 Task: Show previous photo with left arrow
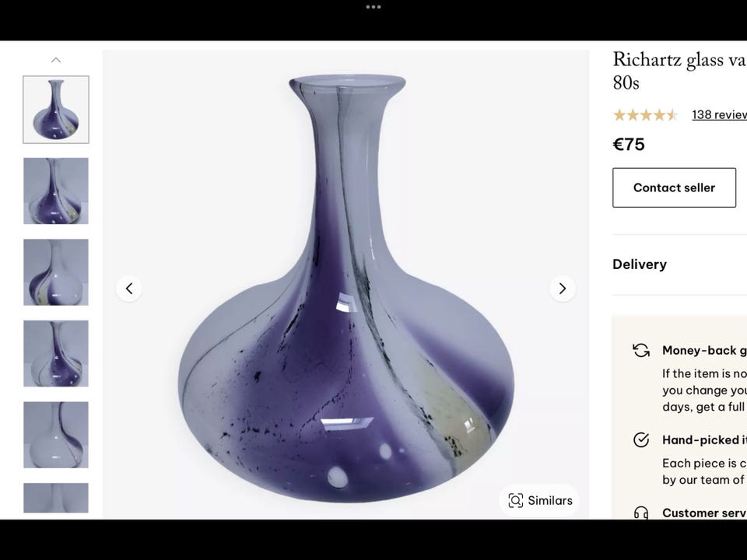(x=129, y=289)
